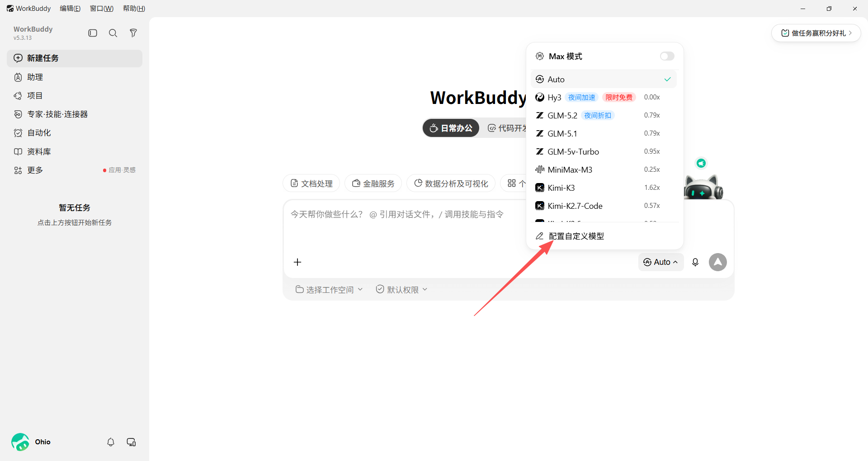Screen dimensions: 868x461
Task: Click the filter funnel icon
Action: pos(133,33)
